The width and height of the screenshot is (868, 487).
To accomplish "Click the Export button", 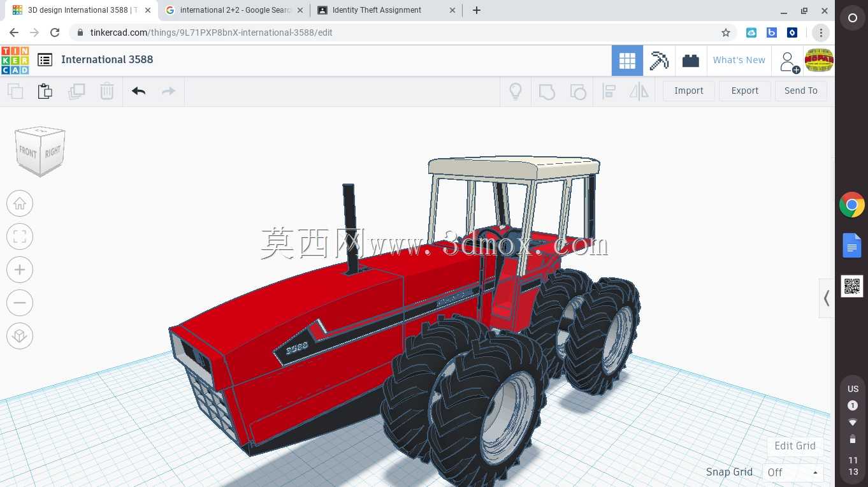I will 745,91.
